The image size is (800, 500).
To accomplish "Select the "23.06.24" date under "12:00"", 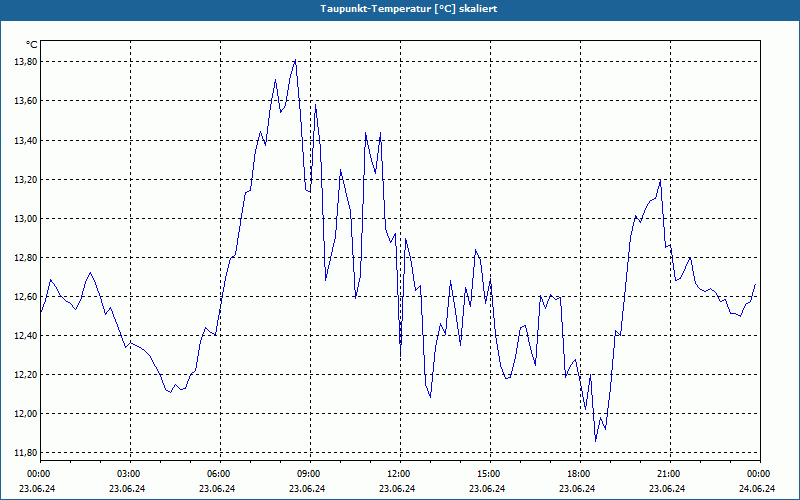I will pos(397,488).
